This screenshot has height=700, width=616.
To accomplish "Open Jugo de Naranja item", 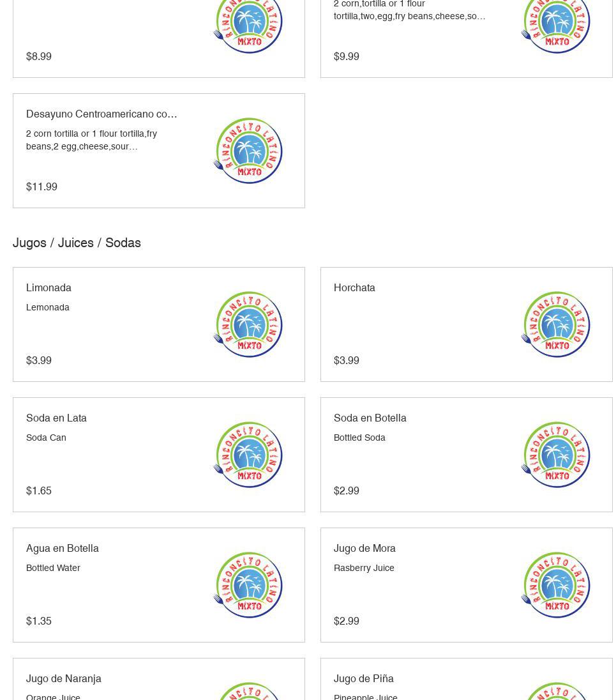I will click(64, 679).
